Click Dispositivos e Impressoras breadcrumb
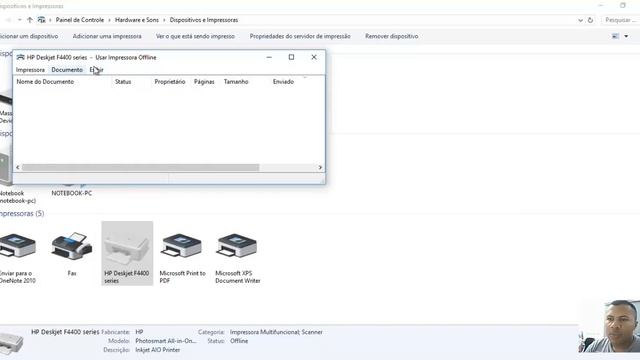Image resolution: width=640 pixels, height=360 pixels. [204, 20]
